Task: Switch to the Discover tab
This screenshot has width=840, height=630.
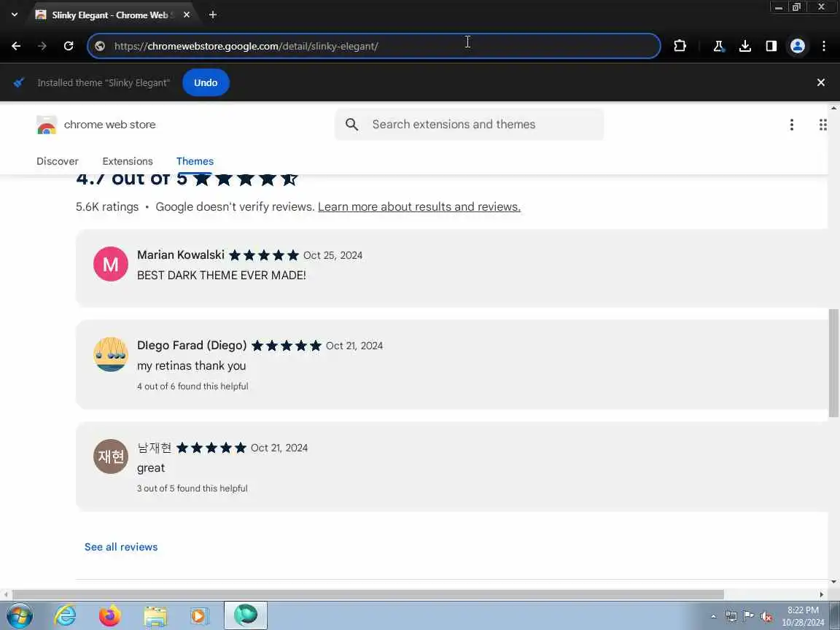Action: (58, 161)
